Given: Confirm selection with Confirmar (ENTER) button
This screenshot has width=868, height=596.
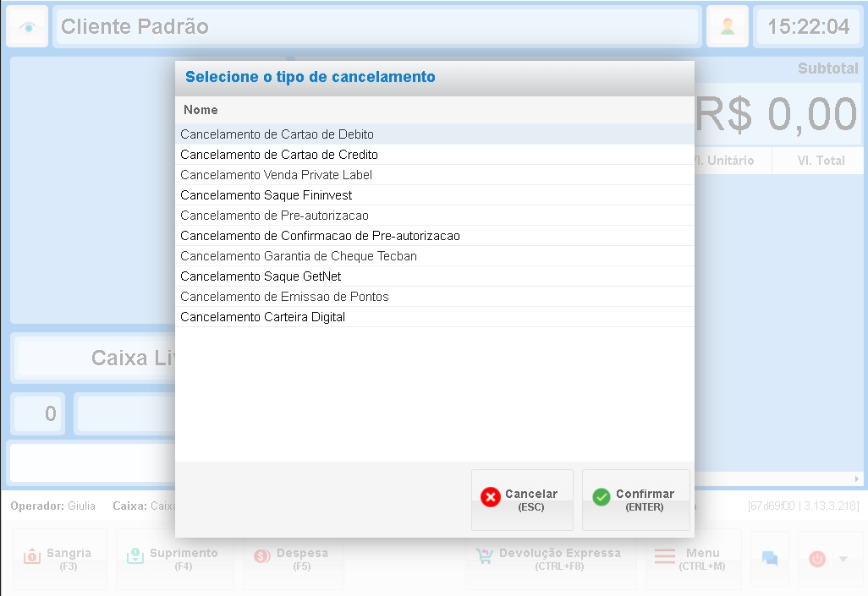Looking at the screenshot, I should coord(635,500).
